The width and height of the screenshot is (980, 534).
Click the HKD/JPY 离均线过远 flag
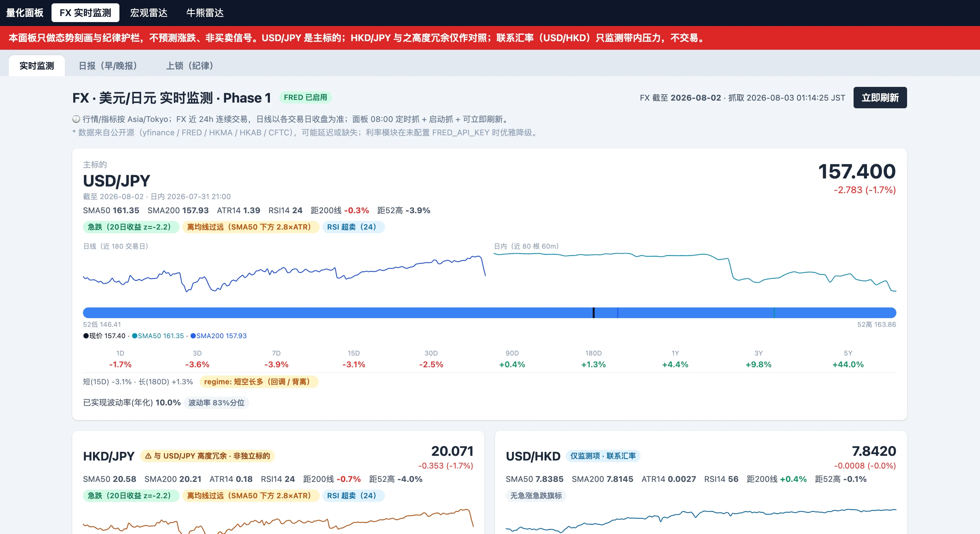tap(251, 496)
